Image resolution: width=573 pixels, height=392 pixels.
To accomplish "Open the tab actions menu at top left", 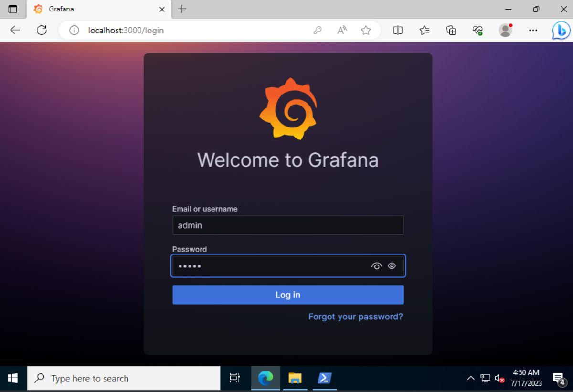I will (x=13, y=9).
